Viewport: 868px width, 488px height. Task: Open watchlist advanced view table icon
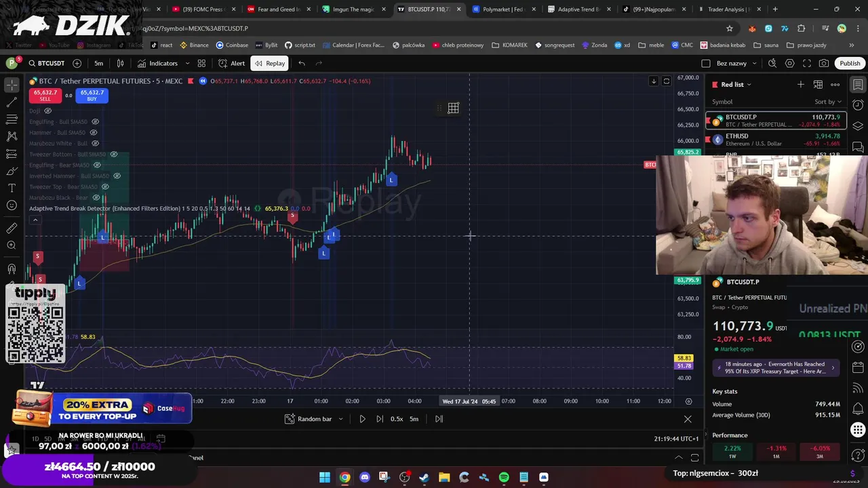coord(818,84)
